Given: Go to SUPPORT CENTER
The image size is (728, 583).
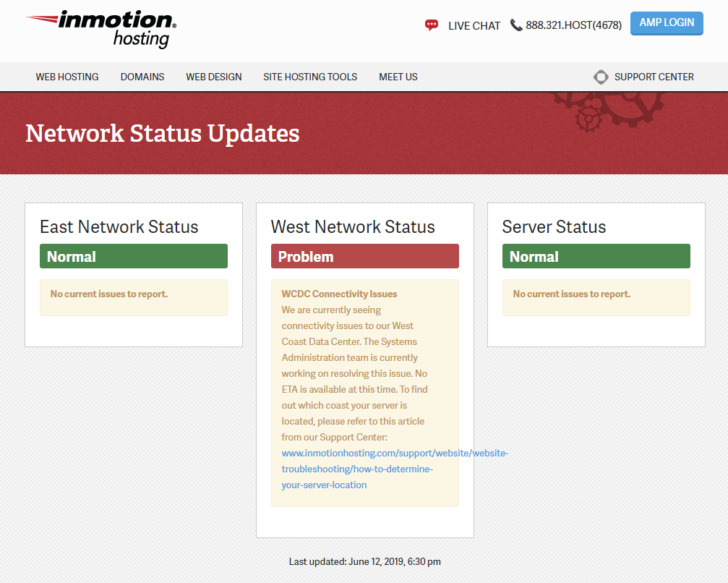Looking at the screenshot, I should pos(654,77).
